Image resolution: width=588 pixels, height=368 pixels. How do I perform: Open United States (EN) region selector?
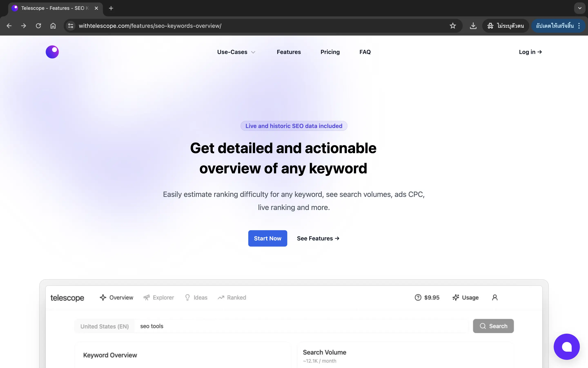(x=105, y=326)
